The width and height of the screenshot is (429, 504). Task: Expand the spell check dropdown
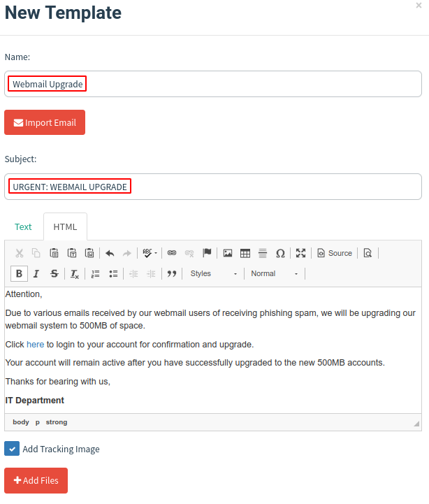pyautogui.click(x=150, y=253)
